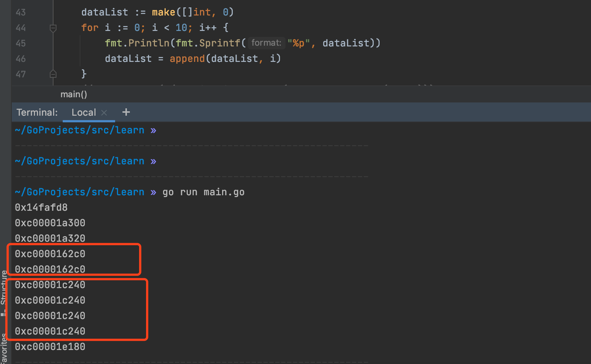Click output line 0xc00001a320
Image resolution: width=591 pixels, height=364 pixels.
coord(50,238)
